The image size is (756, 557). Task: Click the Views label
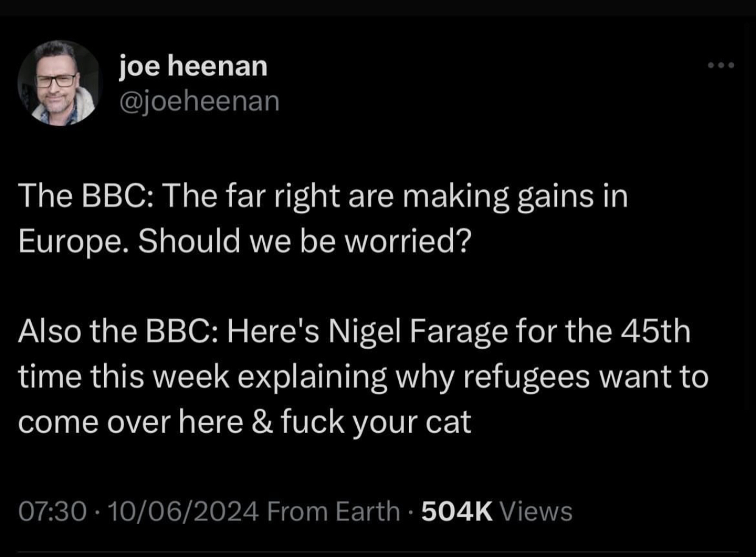(536, 511)
